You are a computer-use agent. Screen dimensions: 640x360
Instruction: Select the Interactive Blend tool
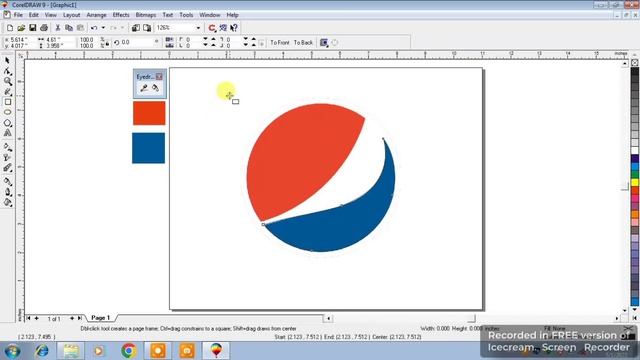pos(7,168)
